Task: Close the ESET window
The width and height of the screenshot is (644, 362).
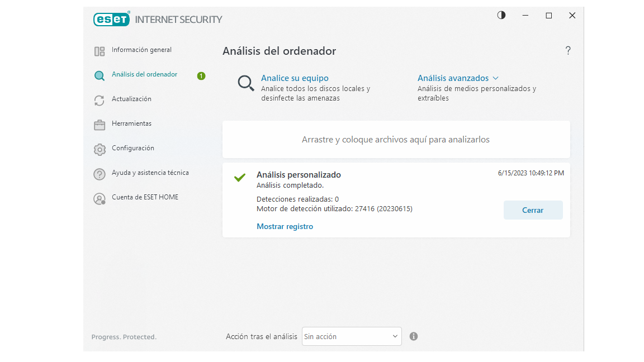Action: 572,16
